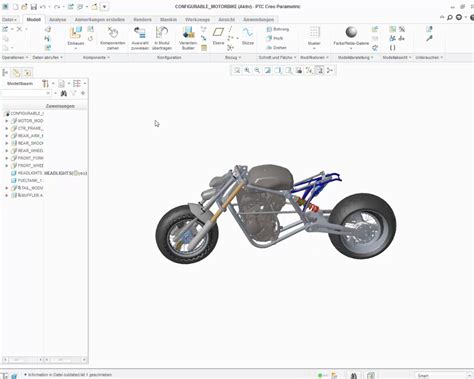Click the Komponenten ziehen hand icon
Viewport: 474px width, 379px height.
pyautogui.click(x=113, y=33)
